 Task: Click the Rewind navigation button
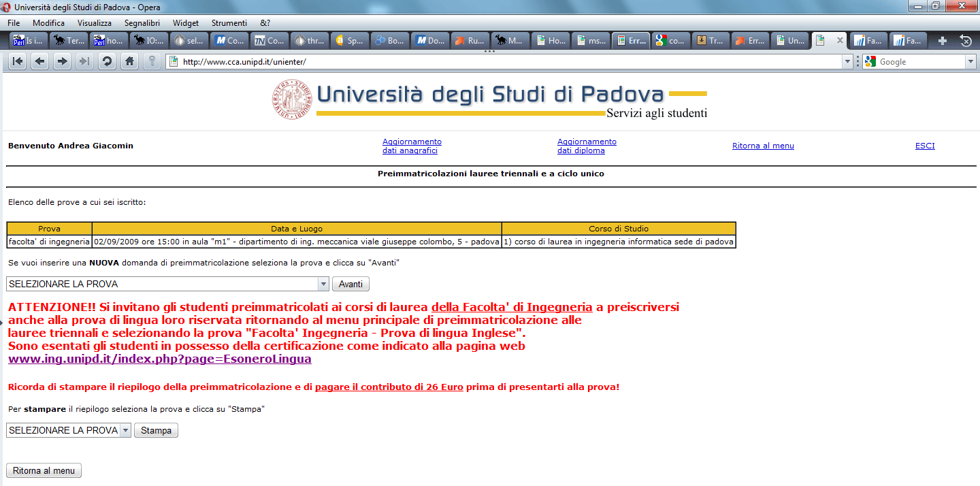(18, 61)
